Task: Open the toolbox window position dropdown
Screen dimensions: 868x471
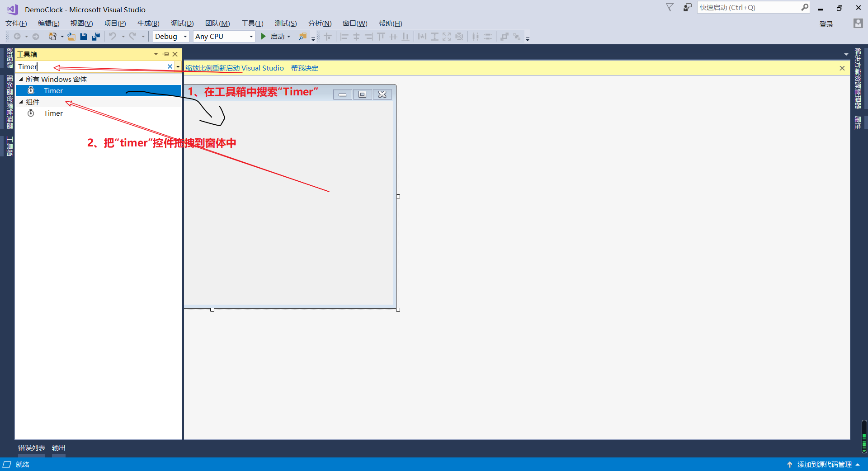Action: 156,54
